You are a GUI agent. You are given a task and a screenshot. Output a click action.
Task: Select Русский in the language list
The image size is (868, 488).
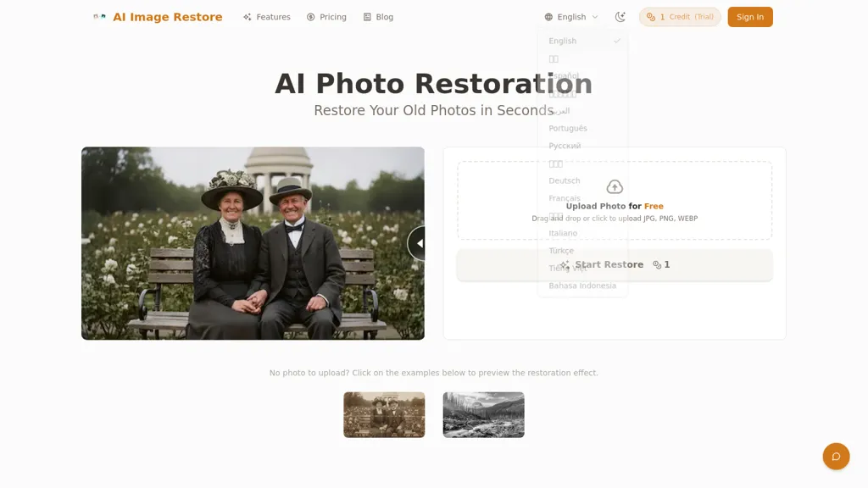pos(583,146)
